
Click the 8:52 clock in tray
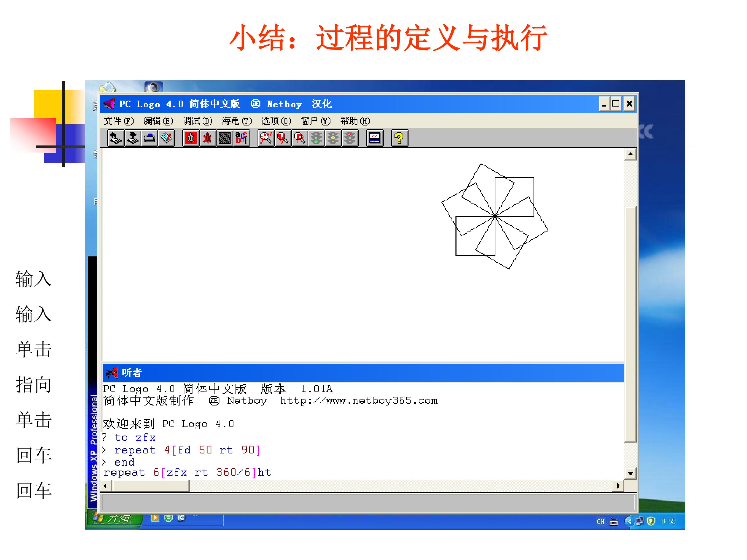coord(668,521)
